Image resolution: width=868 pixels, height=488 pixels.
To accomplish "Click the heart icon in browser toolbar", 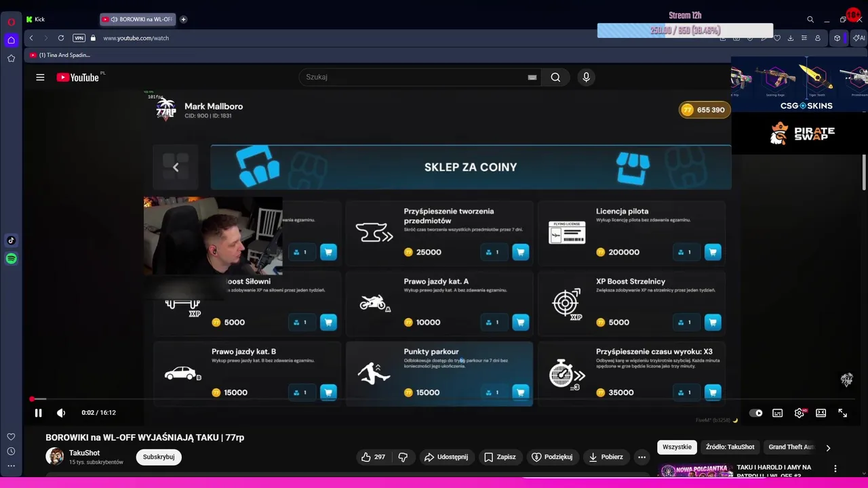I will pos(777,38).
